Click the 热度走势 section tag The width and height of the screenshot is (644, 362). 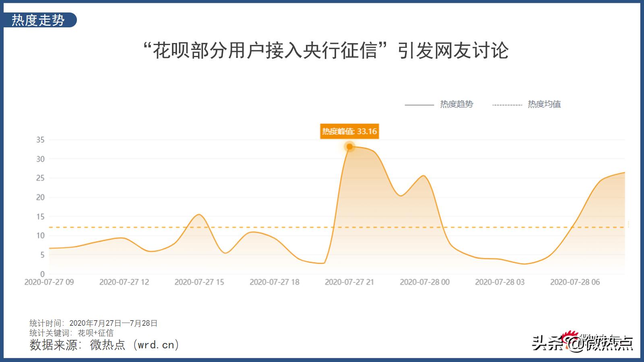(x=39, y=20)
